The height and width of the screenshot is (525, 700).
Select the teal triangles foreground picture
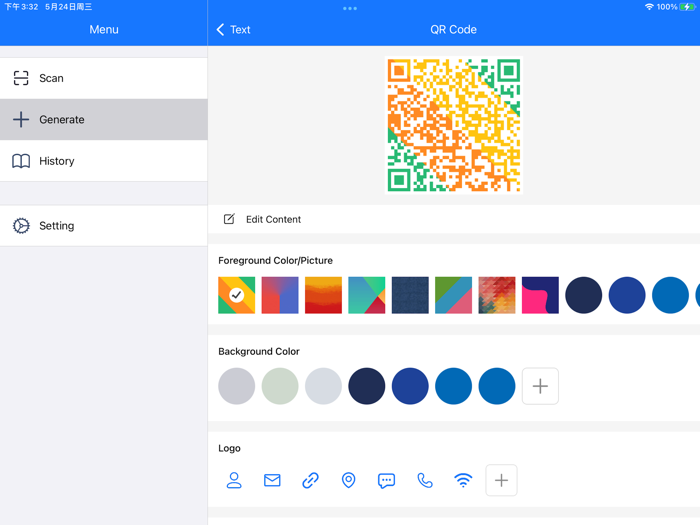click(x=367, y=295)
